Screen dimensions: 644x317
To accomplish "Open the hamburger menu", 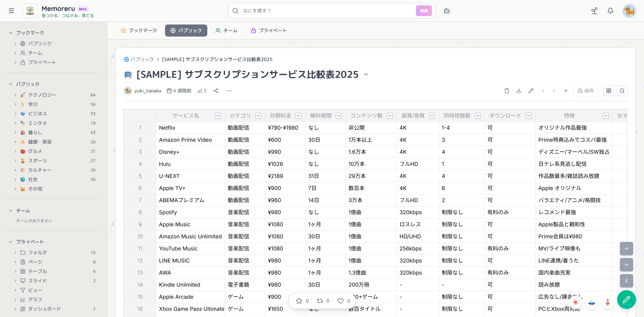I will click(11, 11).
